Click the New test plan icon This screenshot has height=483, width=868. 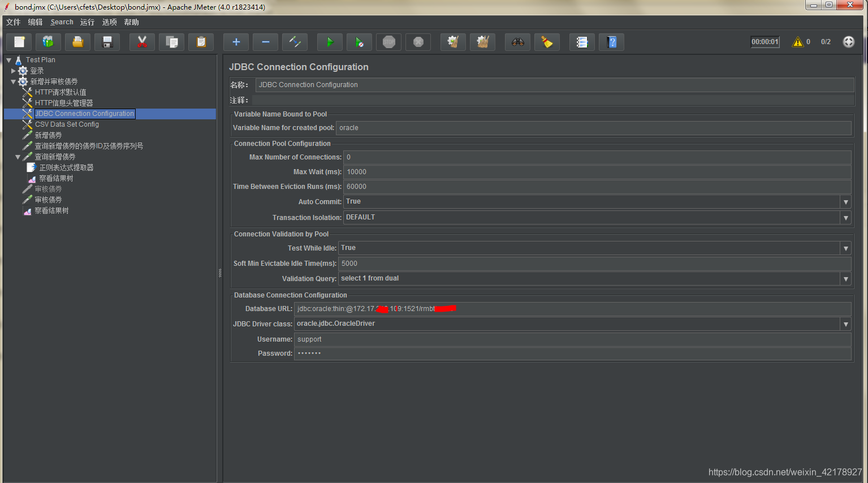[19, 42]
